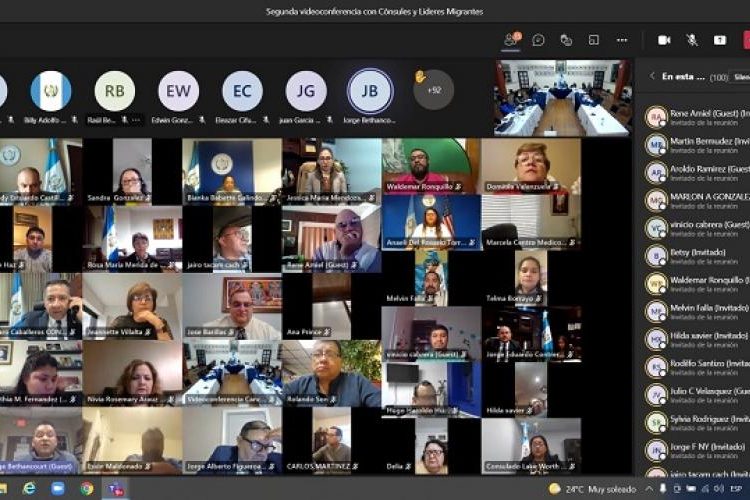Show the +92 overflow participants
750x500 pixels.
(433, 90)
